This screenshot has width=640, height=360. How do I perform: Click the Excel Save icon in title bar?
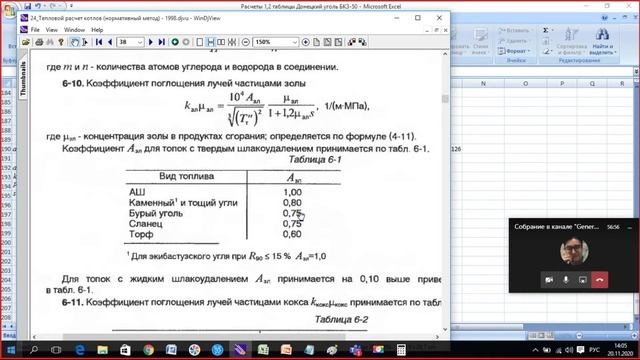pos(27,6)
